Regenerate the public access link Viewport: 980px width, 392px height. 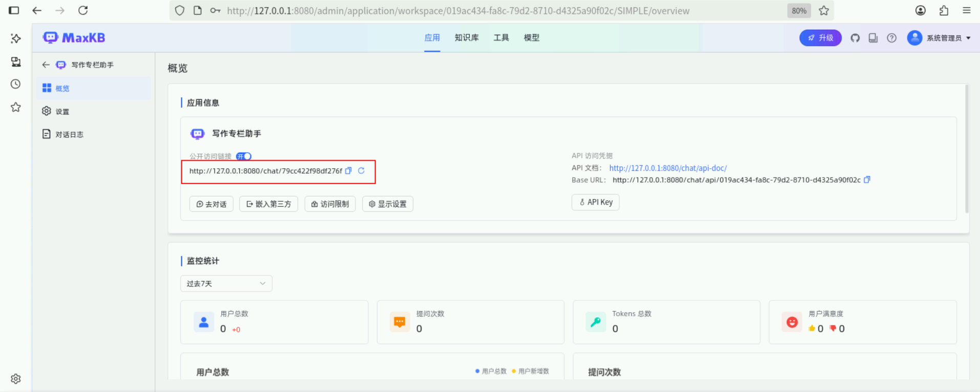361,171
